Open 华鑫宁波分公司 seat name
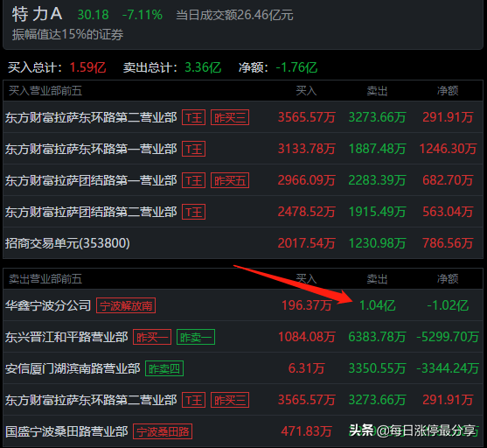 point(48,305)
